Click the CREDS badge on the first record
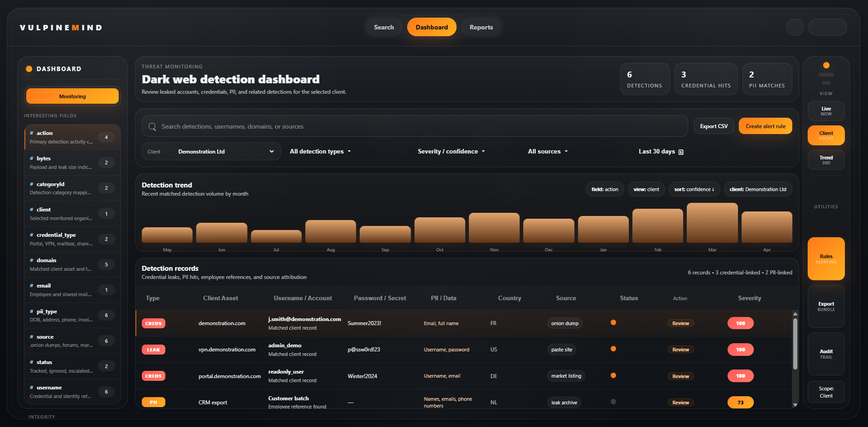This screenshot has width=868, height=427. point(153,323)
